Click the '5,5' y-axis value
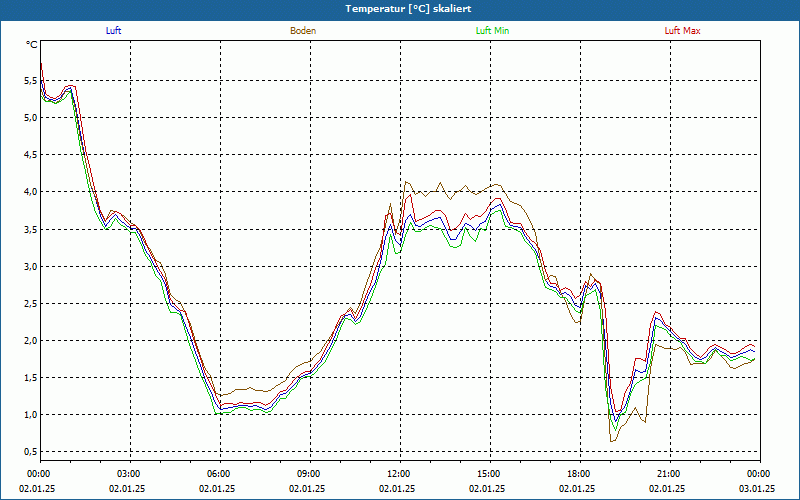 click(31, 81)
